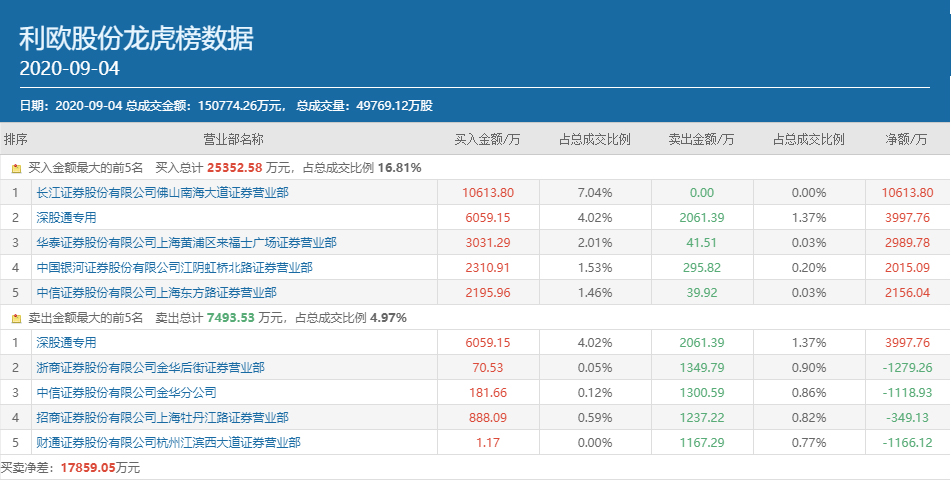Click the 1.53% cell
The width and height of the screenshot is (951, 483).
click(595, 268)
